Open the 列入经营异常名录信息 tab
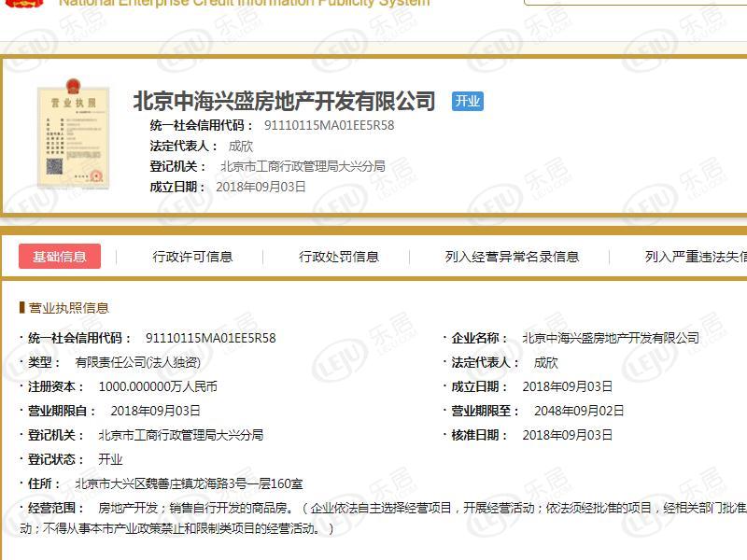This screenshot has height=560, width=747. [x=512, y=257]
